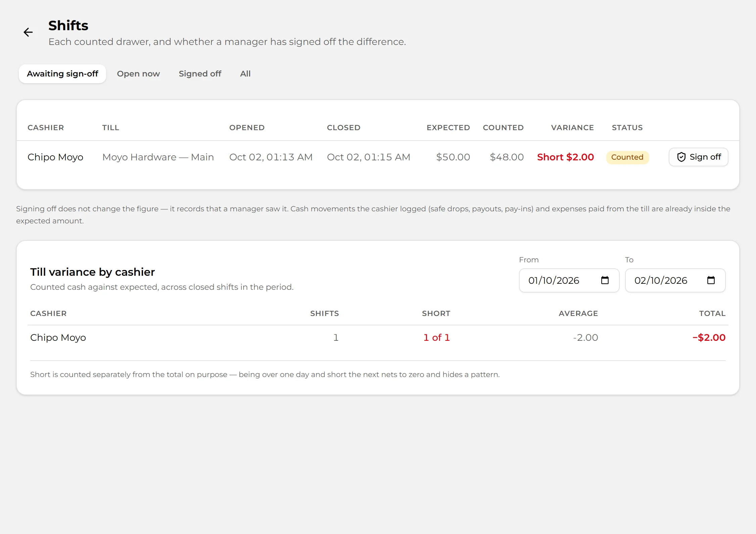Click the −$2.00 total value
Viewport: 756px width, 534px height.
pos(709,337)
